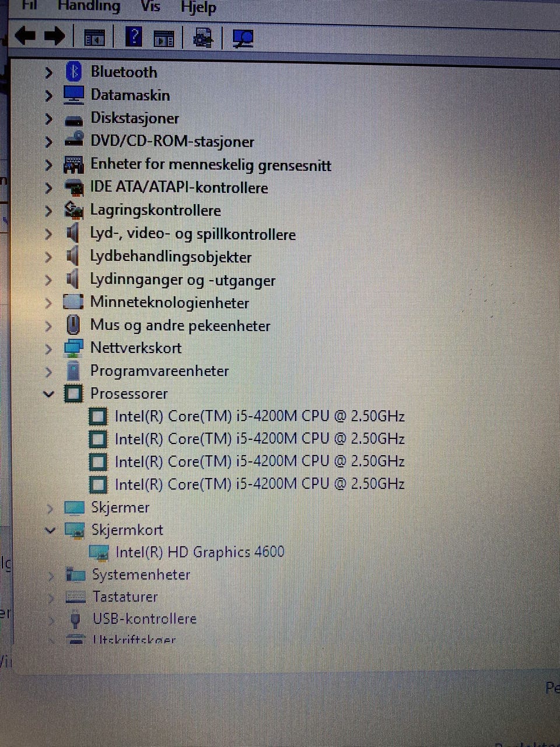Select the Lyd-, video- og spillkontrollere label
Screen dimensions: 560x747
click(193, 234)
